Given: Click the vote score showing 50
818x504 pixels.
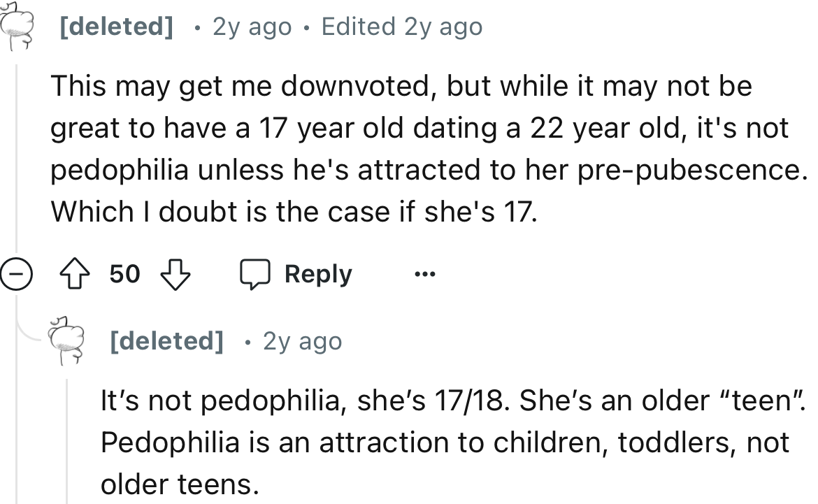Looking at the screenshot, I should pyautogui.click(x=125, y=273).
